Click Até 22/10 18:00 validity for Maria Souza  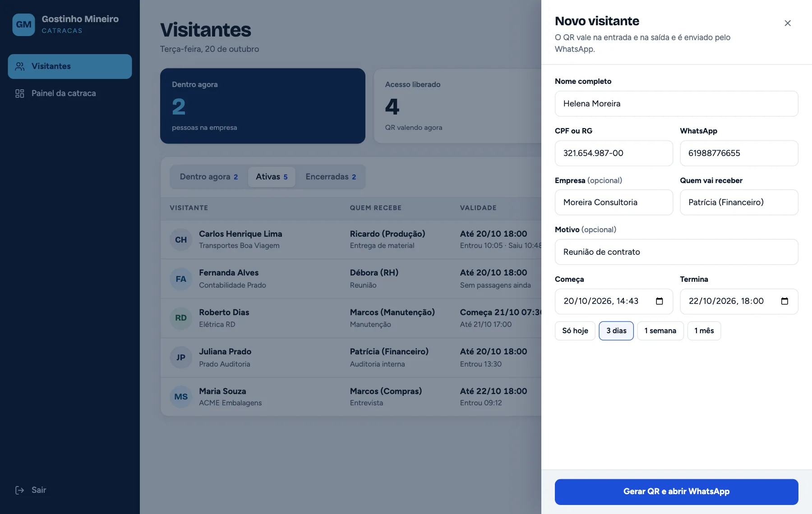[494, 391]
